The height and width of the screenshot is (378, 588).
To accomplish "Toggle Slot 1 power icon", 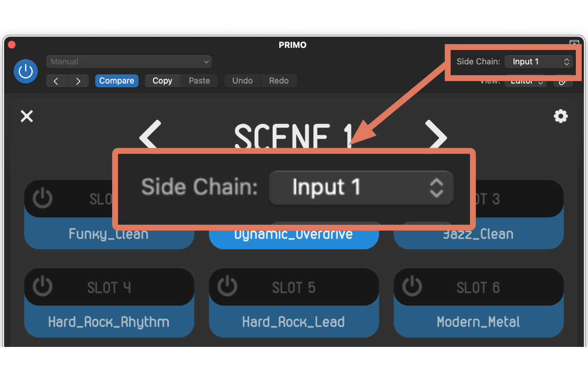I will pos(42,198).
